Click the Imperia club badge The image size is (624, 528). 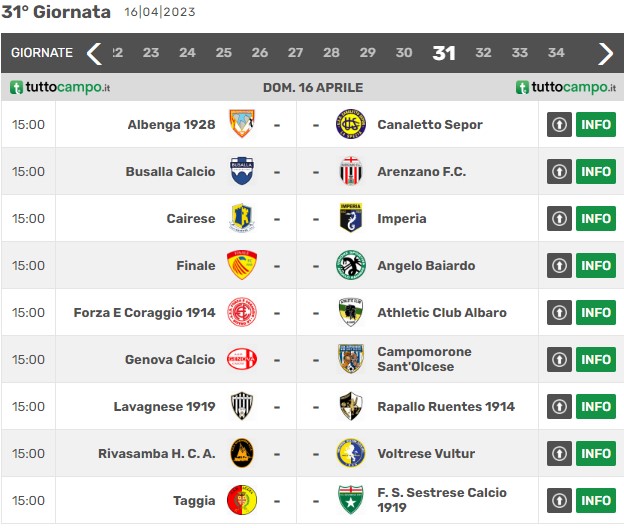click(351, 218)
